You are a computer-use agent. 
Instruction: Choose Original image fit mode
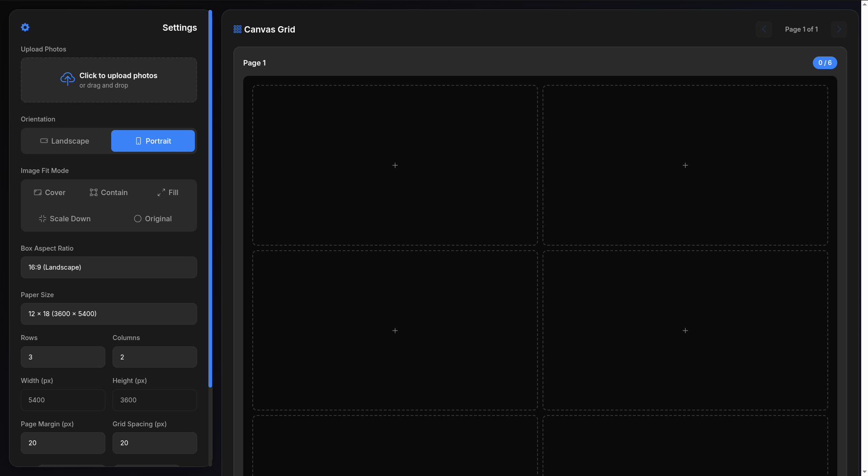coord(153,219)
